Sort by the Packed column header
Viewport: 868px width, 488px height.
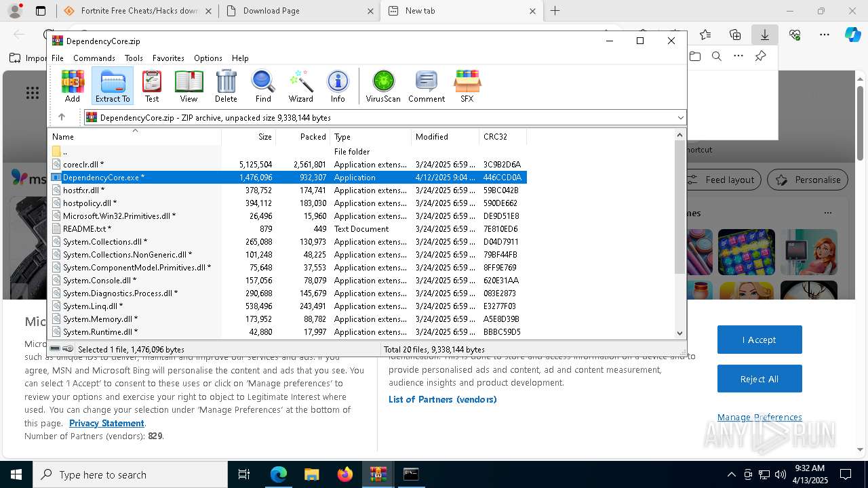(x=302, y=137)
